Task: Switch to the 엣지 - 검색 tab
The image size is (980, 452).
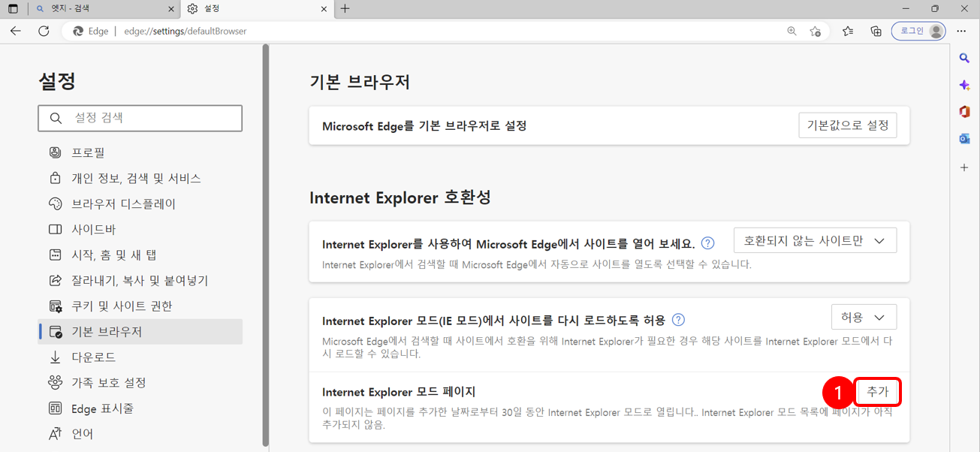Action: (104, 9)
